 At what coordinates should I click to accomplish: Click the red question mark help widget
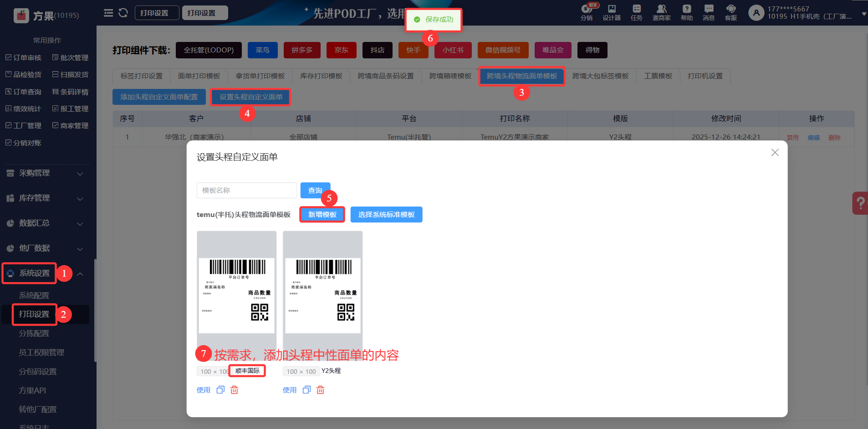(x=860, y=203)
